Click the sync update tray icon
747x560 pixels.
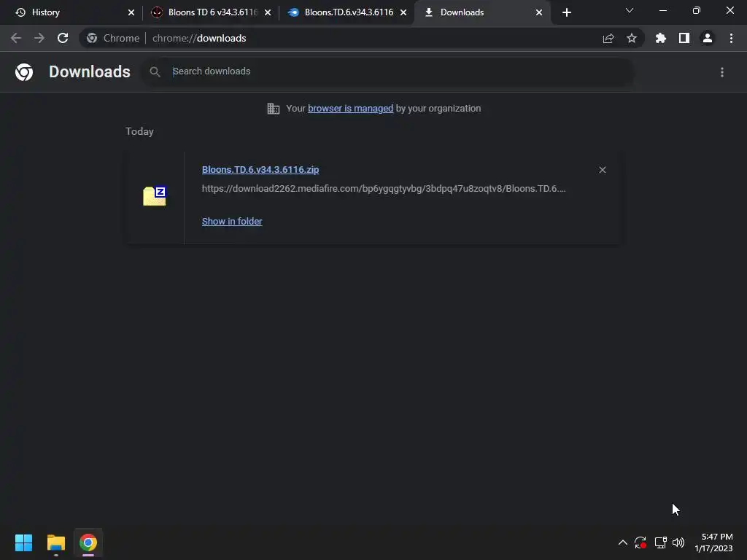(x=640, y=542)
